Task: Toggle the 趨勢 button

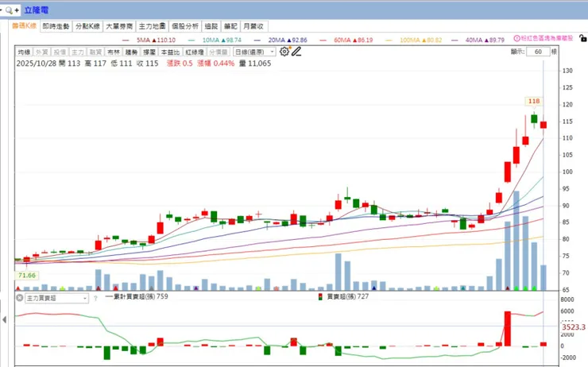Action: pyautogui.click(x=132, y=52)
